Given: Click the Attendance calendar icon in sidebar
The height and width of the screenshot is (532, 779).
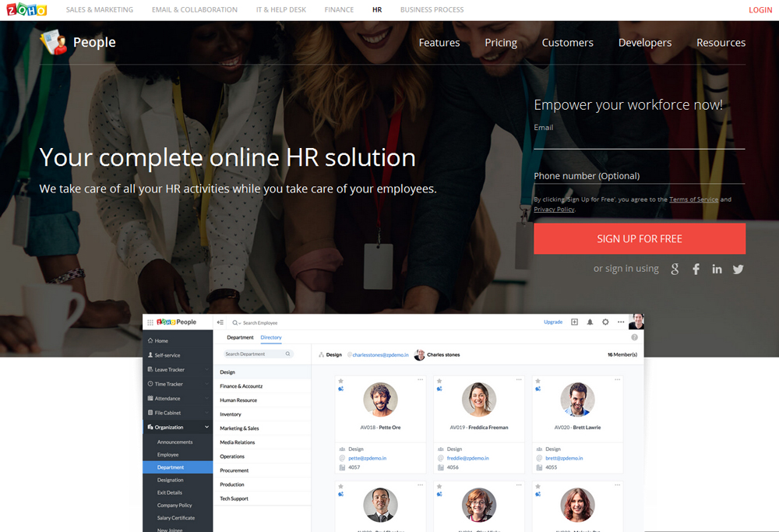Looking at the screenshot, I should tap(150, 398).
